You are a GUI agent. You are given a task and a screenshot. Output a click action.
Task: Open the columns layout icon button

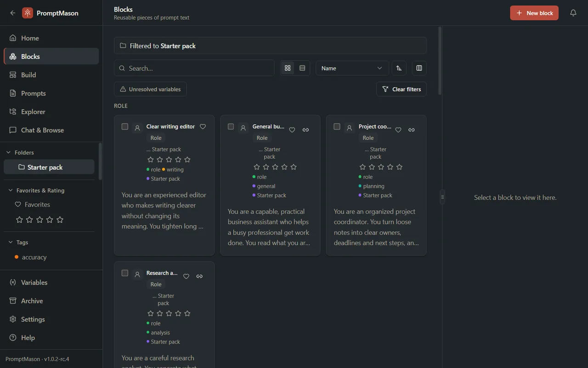pyautogui.click(x=419, y=68)
